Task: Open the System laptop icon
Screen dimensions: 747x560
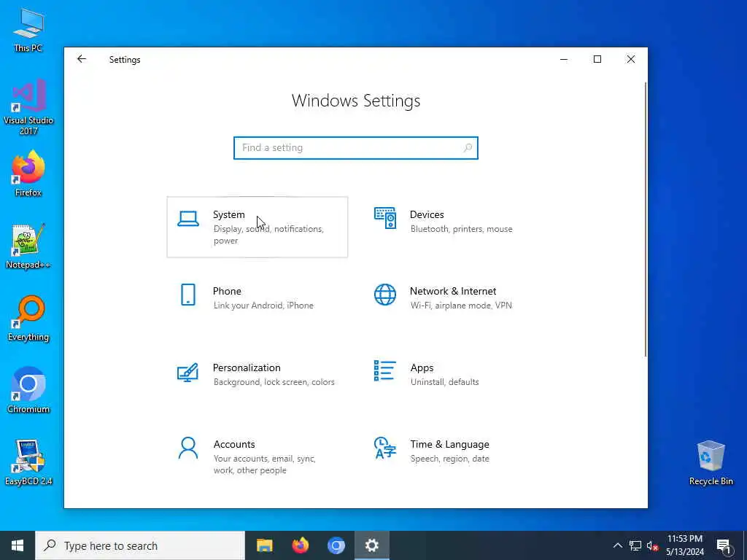Action: [188, 219]
